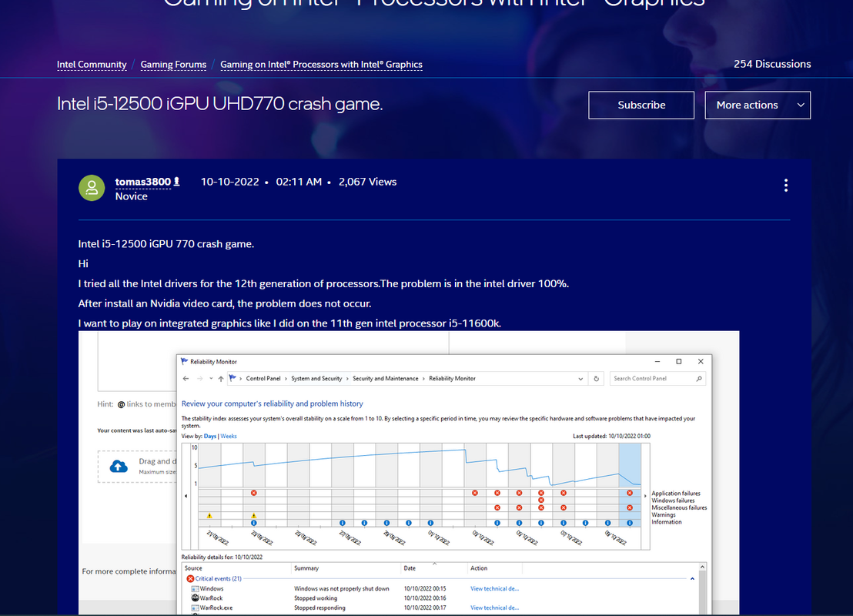Click the warning icon for 23/09/2022

[x=254, y=515]
